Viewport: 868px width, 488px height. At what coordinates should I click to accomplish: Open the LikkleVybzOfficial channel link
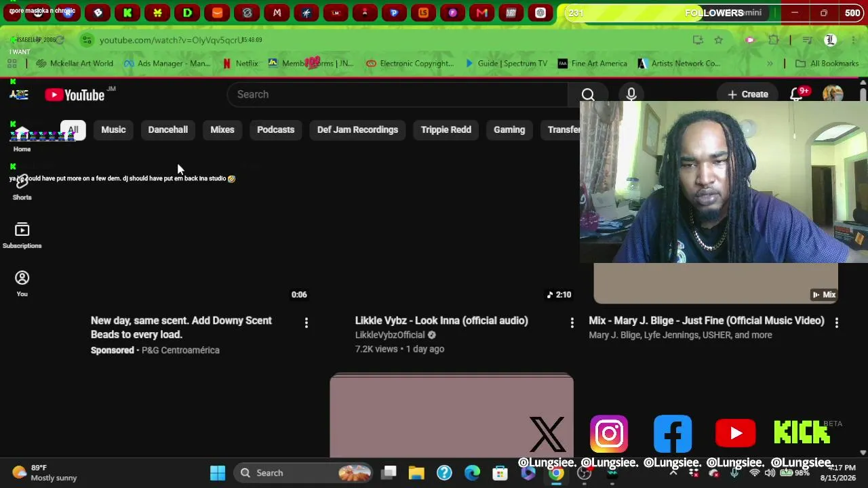(x=390, y=335)
